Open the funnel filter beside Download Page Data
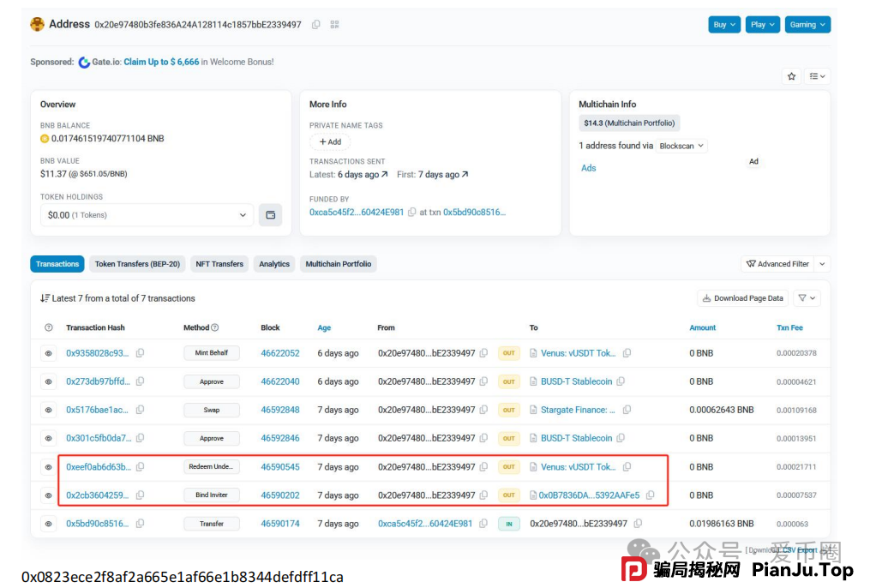This screenshot has width=870, height=588. click(806, 297)
